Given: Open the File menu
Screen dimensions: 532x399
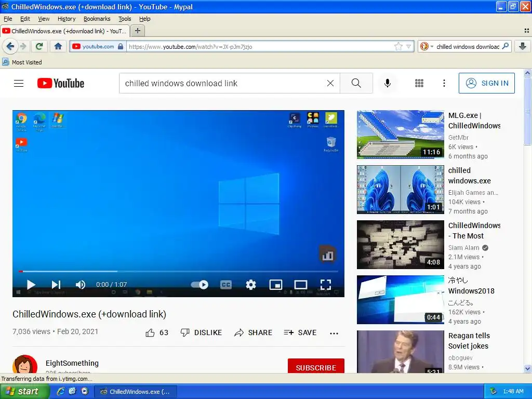Looking at the screenshot, I should coord(8,19).
